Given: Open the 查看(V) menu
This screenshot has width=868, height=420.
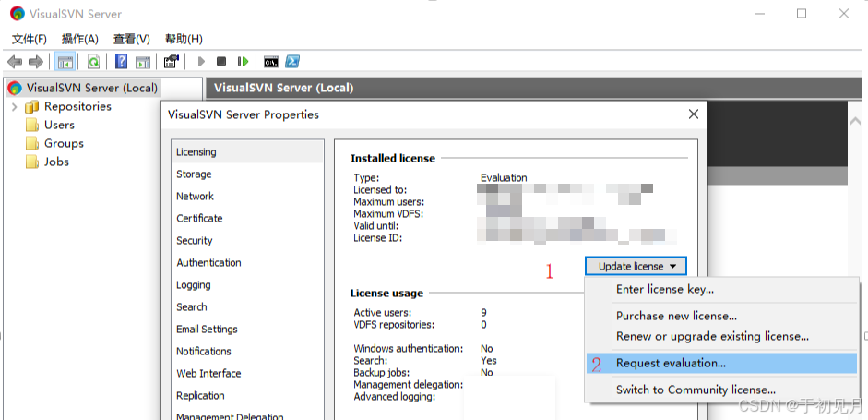Looking at the screenshot, I should pyautogui.click(x=132, y=40).
